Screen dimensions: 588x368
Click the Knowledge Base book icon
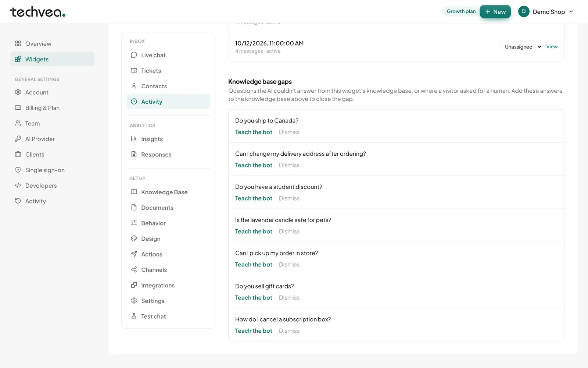[134, 192]
